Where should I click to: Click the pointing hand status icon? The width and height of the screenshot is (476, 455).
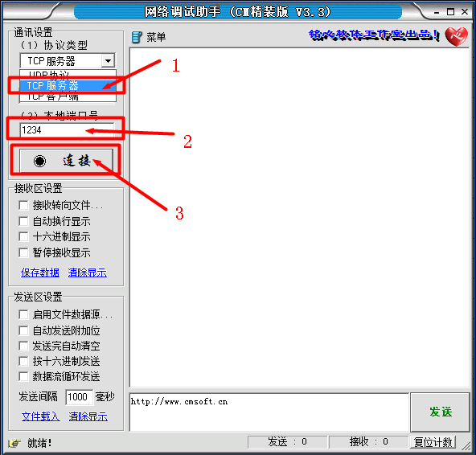14,443
